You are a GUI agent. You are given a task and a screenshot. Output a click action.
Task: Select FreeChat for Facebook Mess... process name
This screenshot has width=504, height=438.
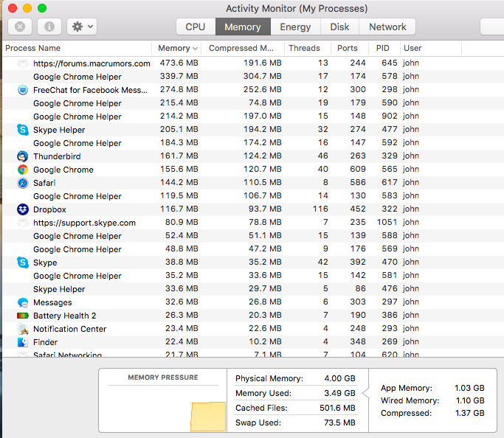click(90, 90)
